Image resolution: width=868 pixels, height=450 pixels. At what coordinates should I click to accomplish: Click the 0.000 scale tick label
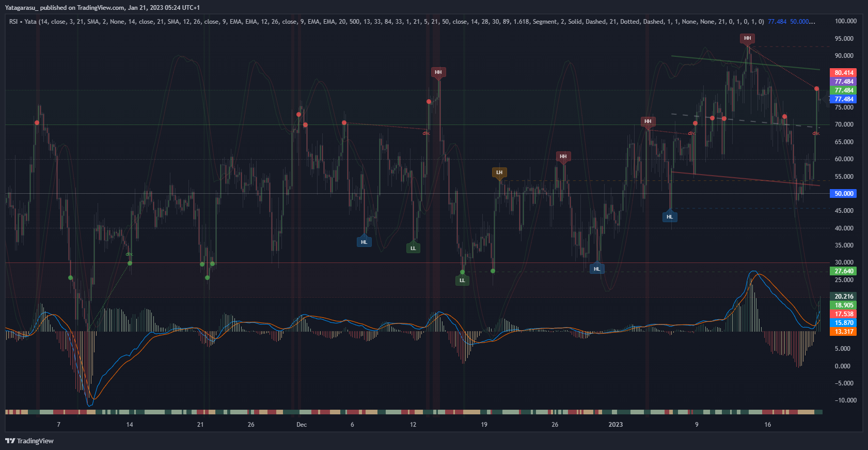point(843,366)
